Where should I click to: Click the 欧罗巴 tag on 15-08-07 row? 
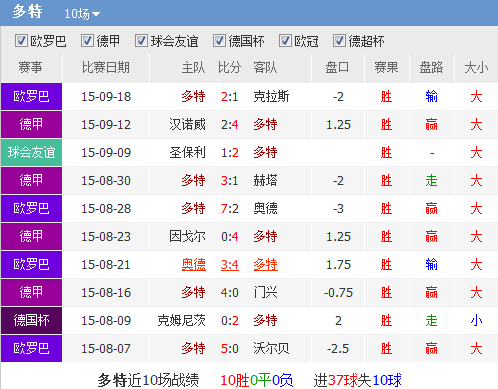click(31, 349)
